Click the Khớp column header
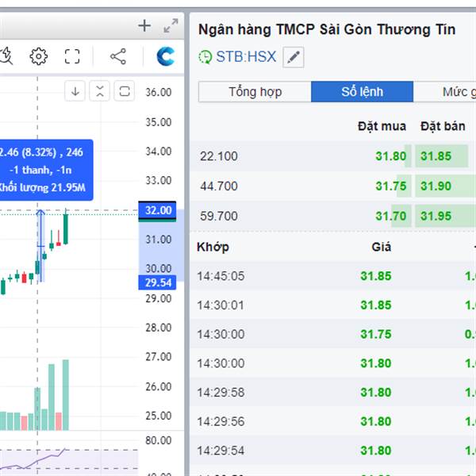The height and width of the screenshot is (476, 476). [213, 247]
